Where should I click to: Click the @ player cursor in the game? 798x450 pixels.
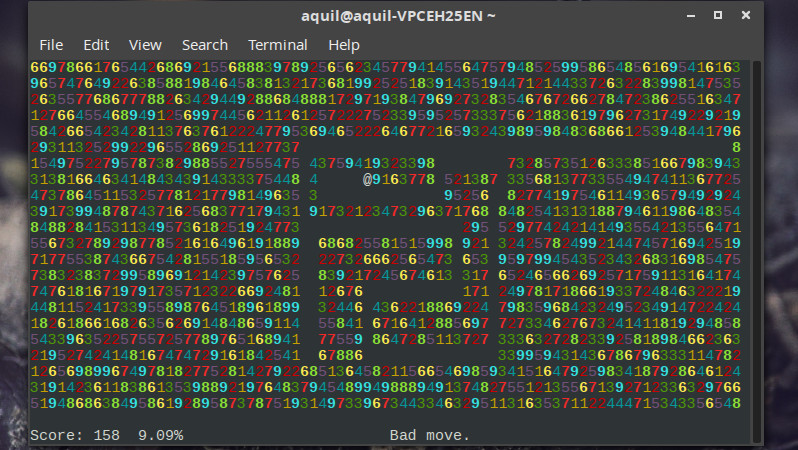(x=368, y=178)
